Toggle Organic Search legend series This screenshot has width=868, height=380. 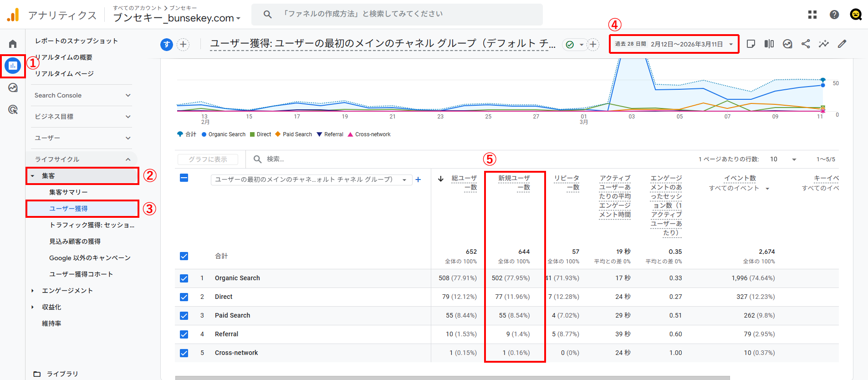click(x=224, y=134)
